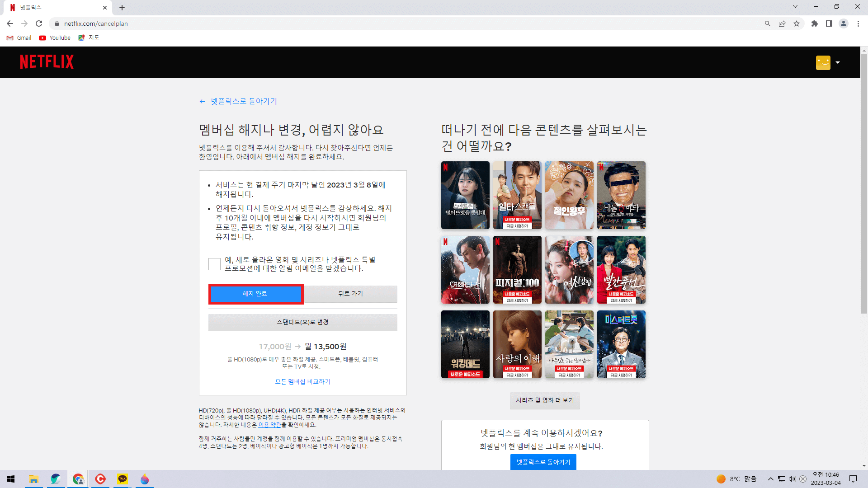Click the volume speaker icon

[x=792, y=479]
